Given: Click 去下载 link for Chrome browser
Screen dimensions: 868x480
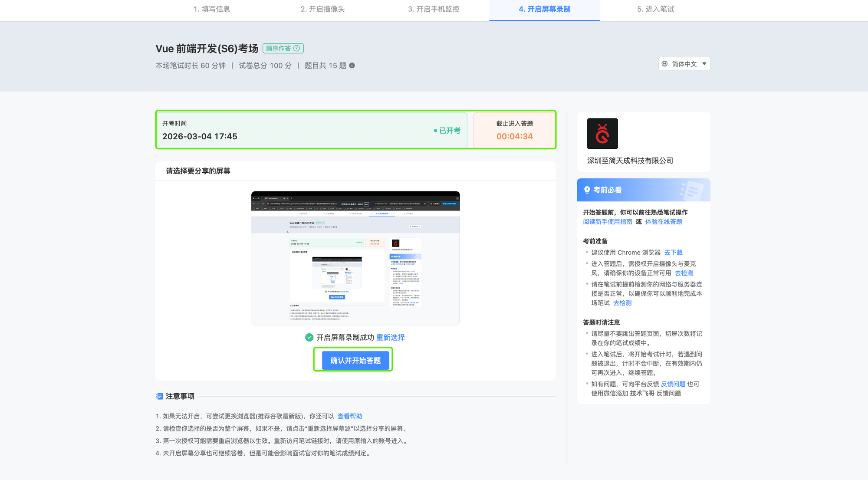Looking at the screenshot, I should coord(673,253).
